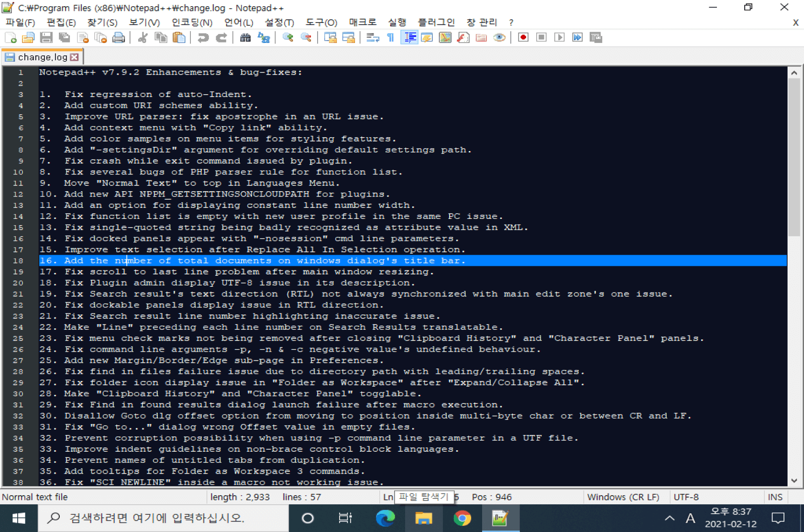Cut selection with the scissors icon

click(x=143, y=38)
